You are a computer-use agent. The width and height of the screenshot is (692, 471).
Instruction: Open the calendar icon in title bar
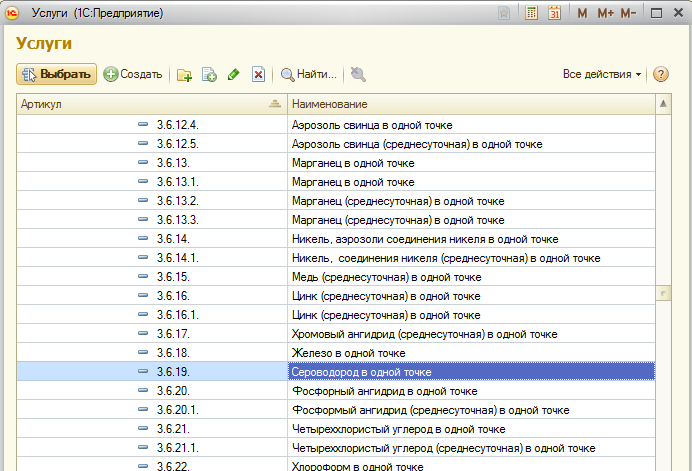click(554, 14)
